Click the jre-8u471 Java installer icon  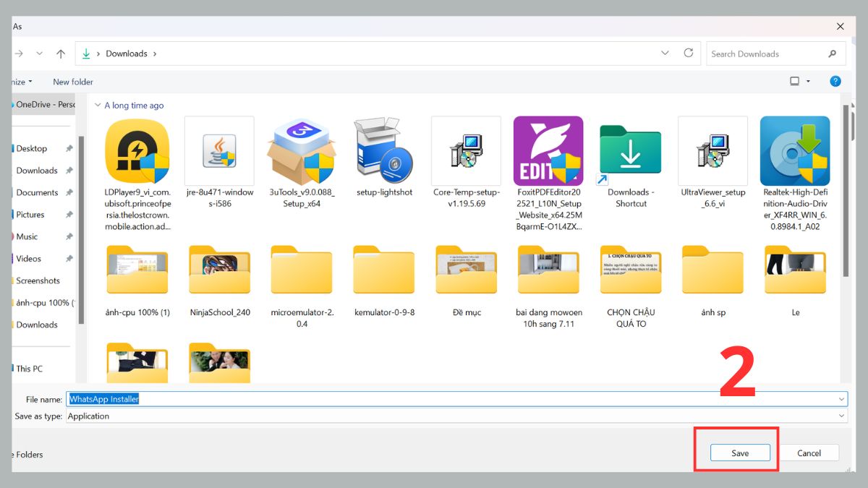219,151
